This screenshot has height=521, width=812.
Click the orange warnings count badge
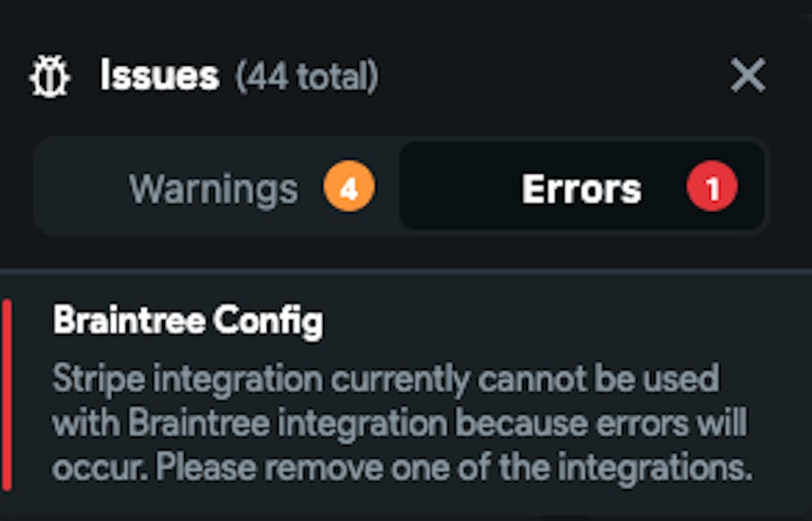pos(348,188)
